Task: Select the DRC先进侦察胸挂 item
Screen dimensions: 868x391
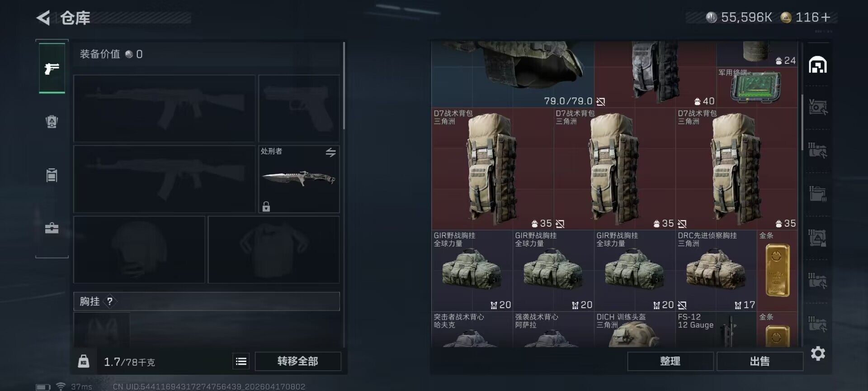Action: tap(716, 271)
